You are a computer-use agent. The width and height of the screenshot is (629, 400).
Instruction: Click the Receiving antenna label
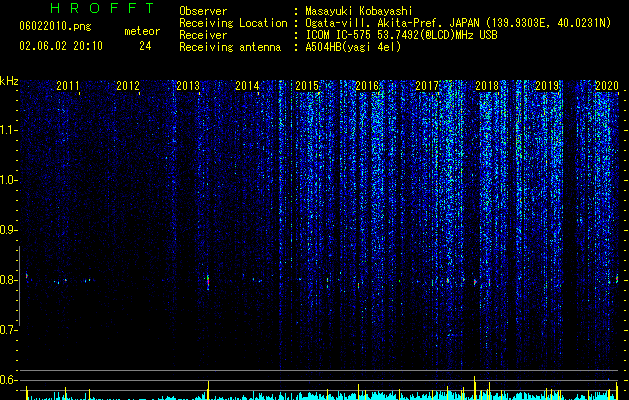[x=230, y=47]
